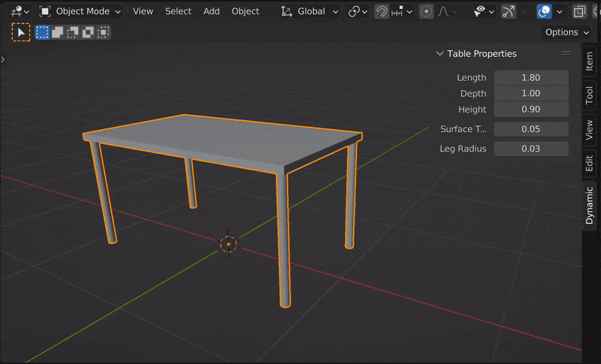
Task: Switch to the Dynamic sidebar tab
Action: [590, 206]
